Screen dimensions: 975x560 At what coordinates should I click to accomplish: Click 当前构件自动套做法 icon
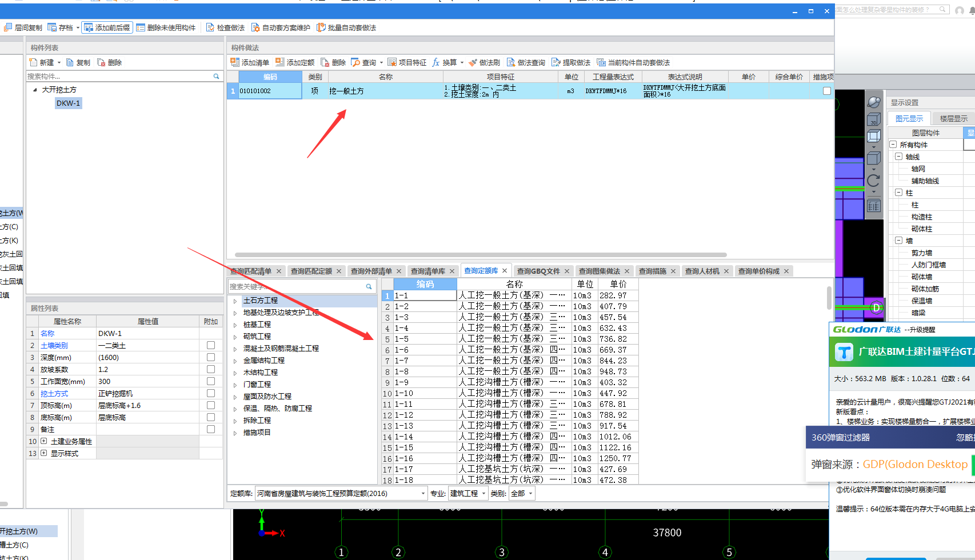point(601,62)
